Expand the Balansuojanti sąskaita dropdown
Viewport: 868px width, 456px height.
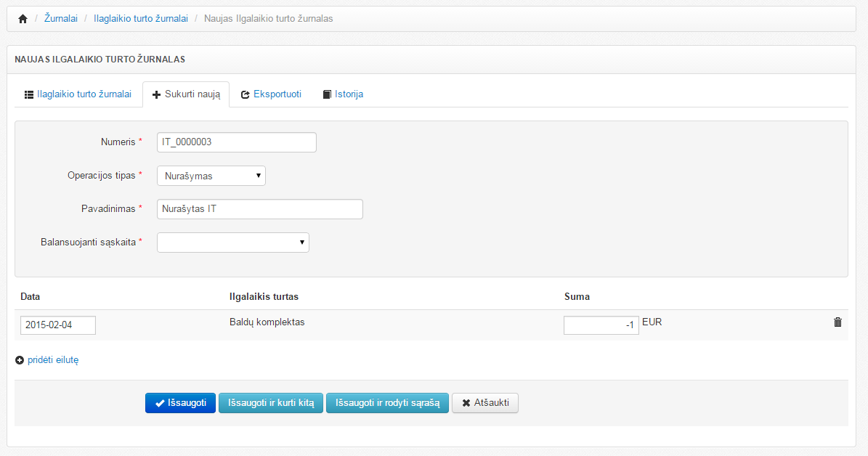pyautogui.click(x=233, y=243)
